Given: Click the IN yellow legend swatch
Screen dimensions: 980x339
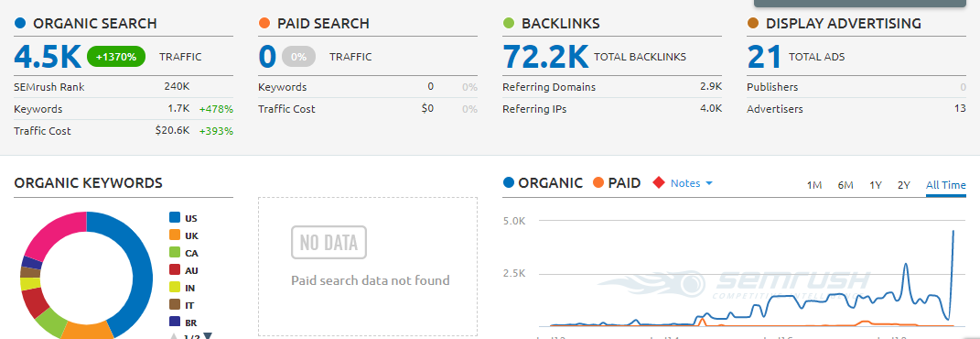Looking at the screenshot, I should click(x=175, y=288).
